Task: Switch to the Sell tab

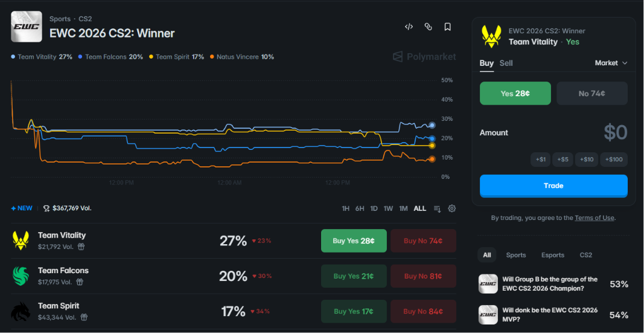Action: [x=506, y=63]
